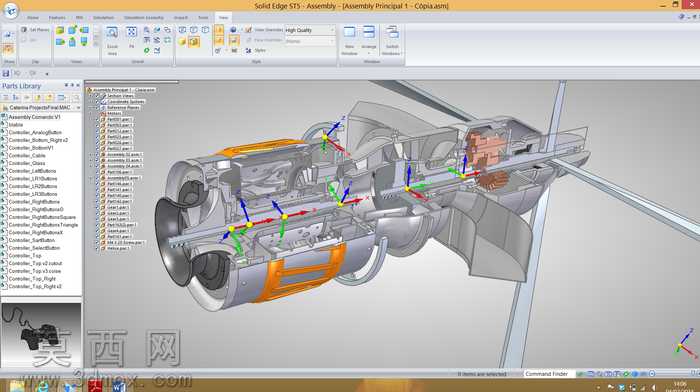Click the volume icon in system tray
Screen dimensions: 700x392
(654, 388)
